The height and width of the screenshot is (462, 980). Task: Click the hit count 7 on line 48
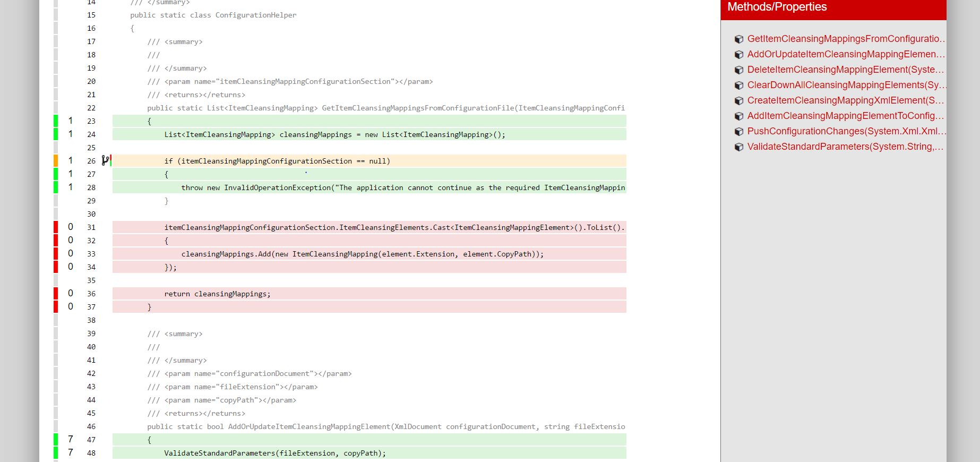[x=71, y=452]
